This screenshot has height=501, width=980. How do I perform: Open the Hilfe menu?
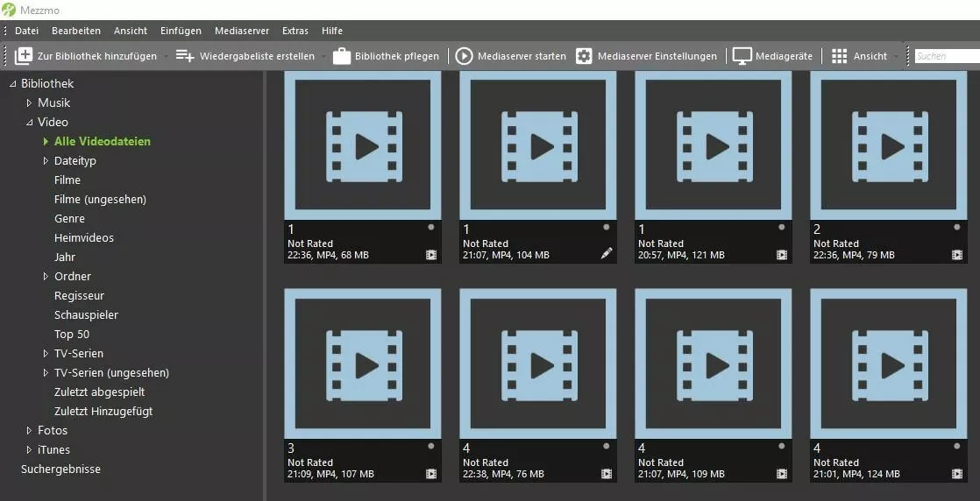click(332, 31)
